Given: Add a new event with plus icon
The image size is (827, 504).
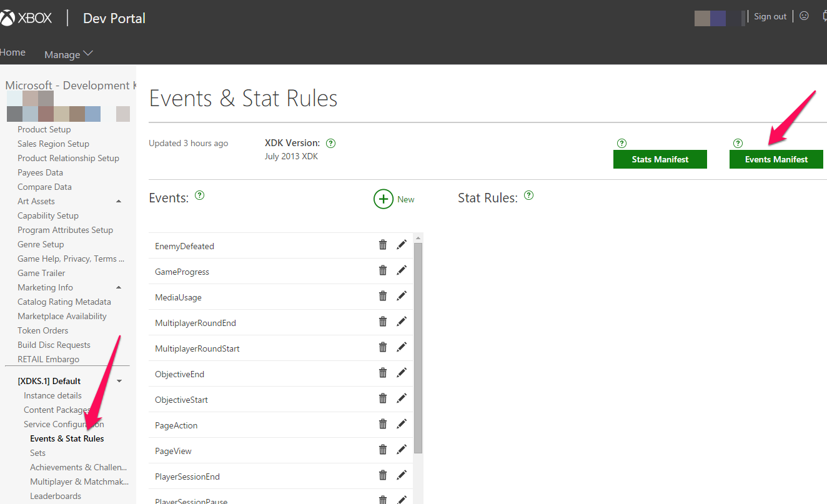Looking at the screenshot, I should 384,199.
